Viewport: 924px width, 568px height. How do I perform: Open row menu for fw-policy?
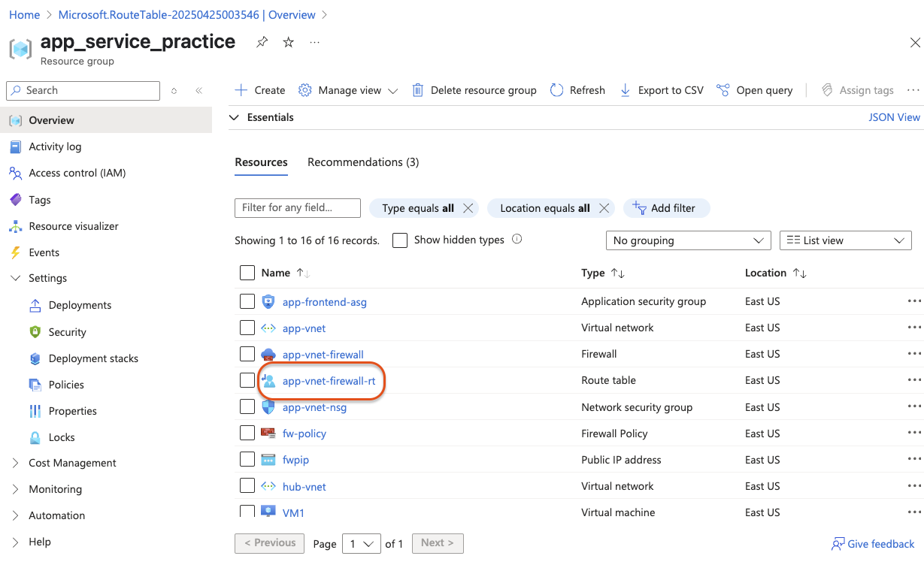pyautogui.click(x=914, y=434)
